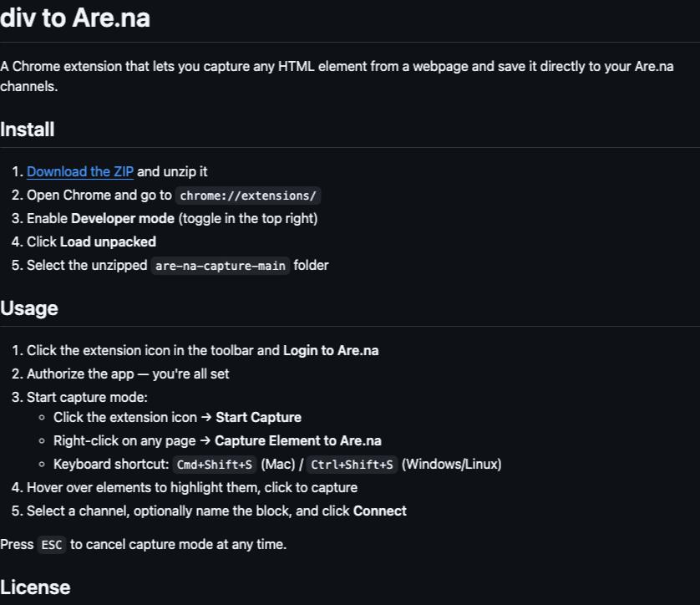Click the Install section heading
Screen dimensions: 700x605
[28, 130]
